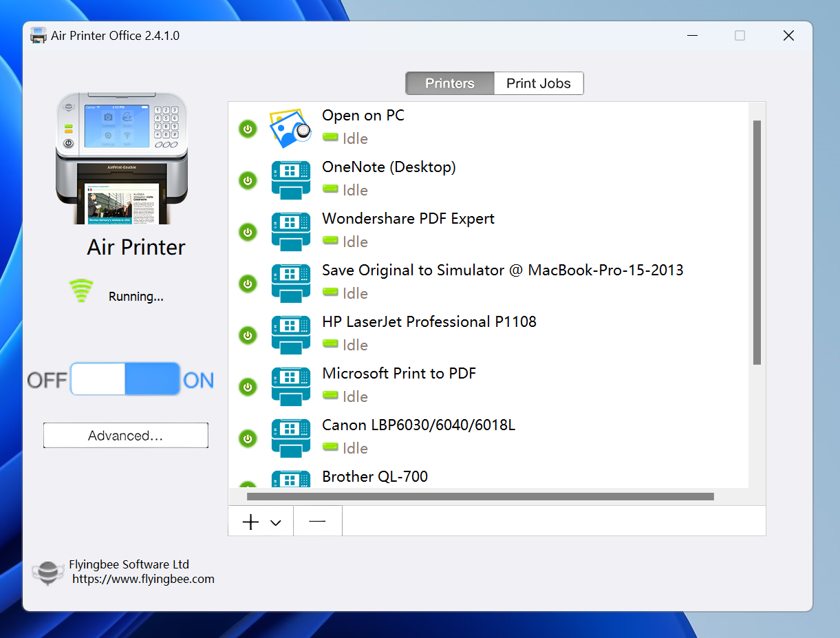The image size is (840, 638).
Task: Expand the add printer dropdown arrow
Action: click(276, 523)
